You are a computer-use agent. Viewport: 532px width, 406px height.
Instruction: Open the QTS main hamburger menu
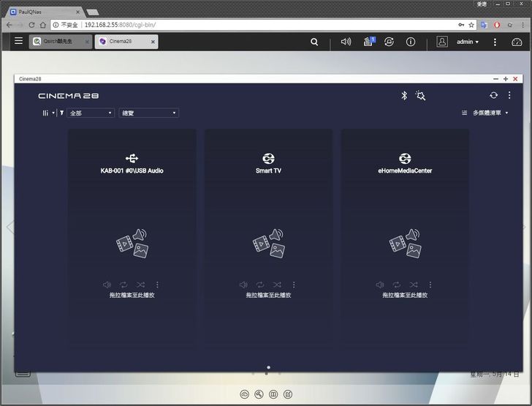tap(18, 42)
